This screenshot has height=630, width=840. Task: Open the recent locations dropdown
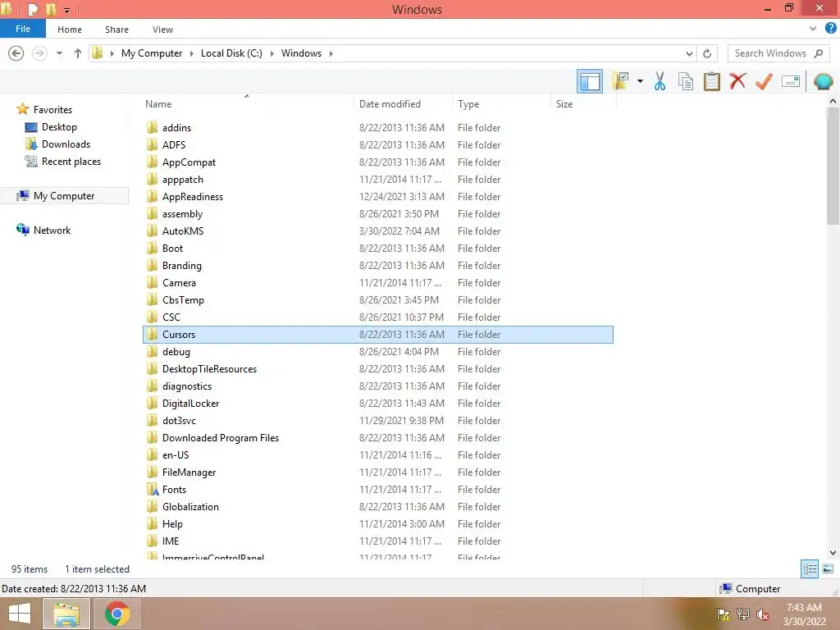tap(59, 53)
